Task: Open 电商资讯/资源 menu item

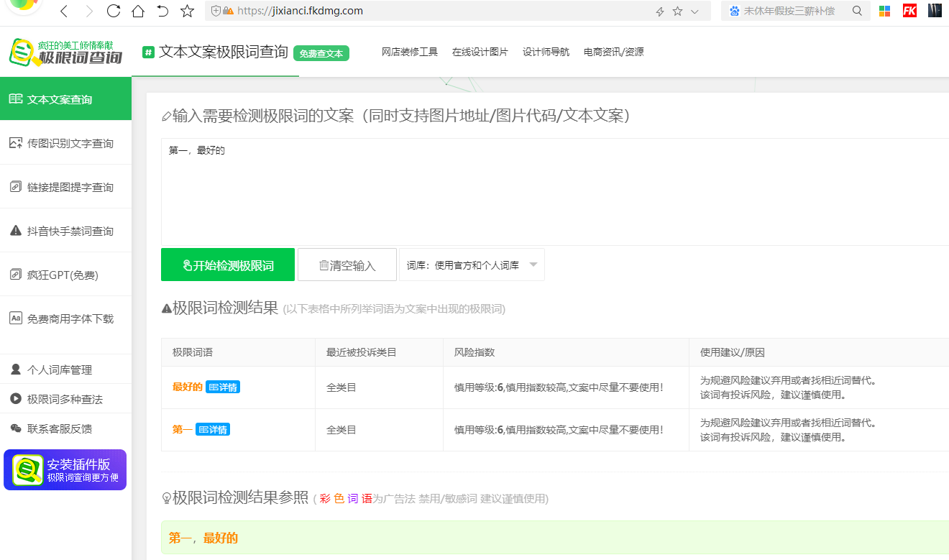Action: 614,52
